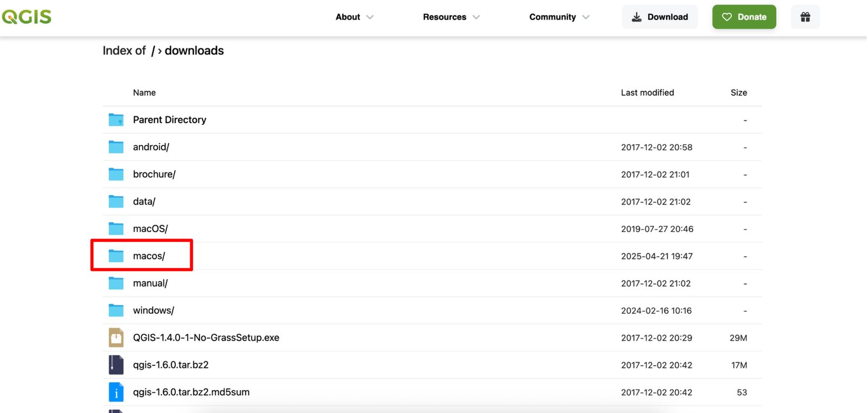Viewport: 868px width, 413px height.
Task: Open the brochure/ directory link
Action: (154, 174)
